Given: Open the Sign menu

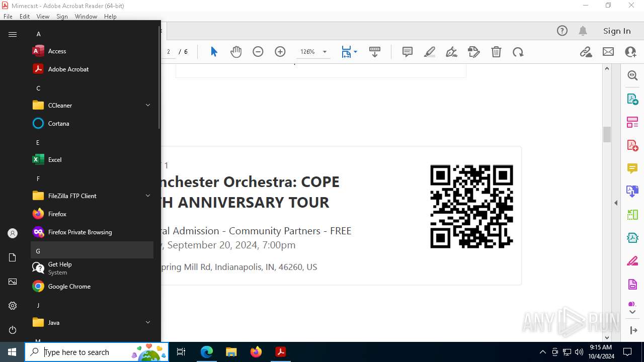Looking at the screenshot, I should [x=62, y=17].
